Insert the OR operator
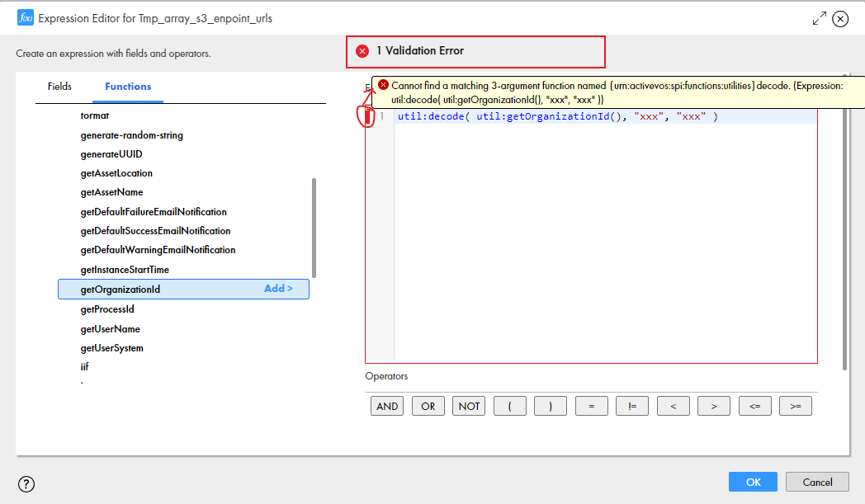Screen dimensions: 865x504 point(428,407)
